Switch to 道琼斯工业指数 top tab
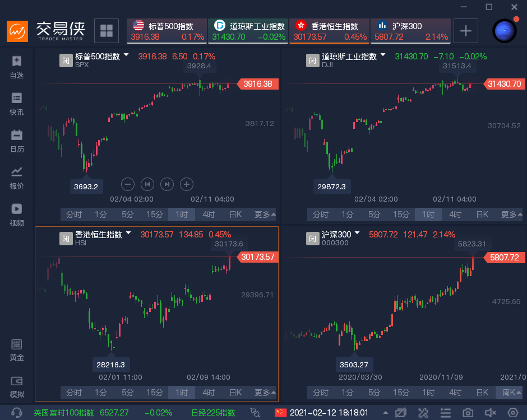The height and width of the screenshot is (420, 527). click(x=248, y=31)
